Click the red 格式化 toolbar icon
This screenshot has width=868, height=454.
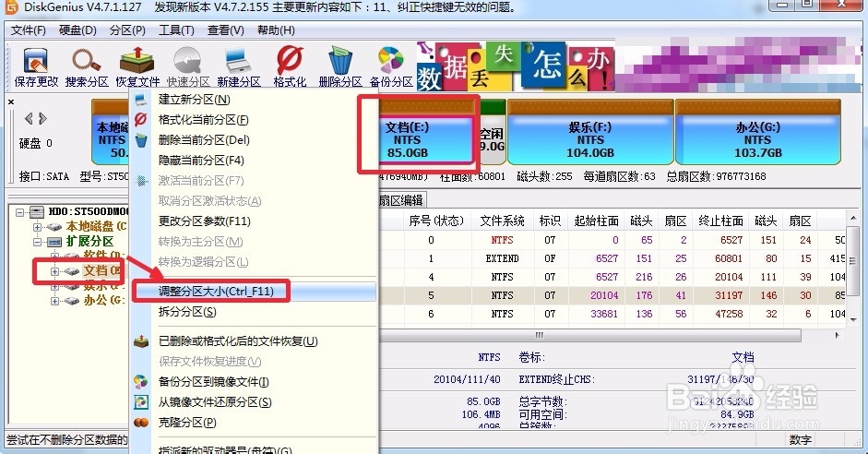(x=290, y=67)
